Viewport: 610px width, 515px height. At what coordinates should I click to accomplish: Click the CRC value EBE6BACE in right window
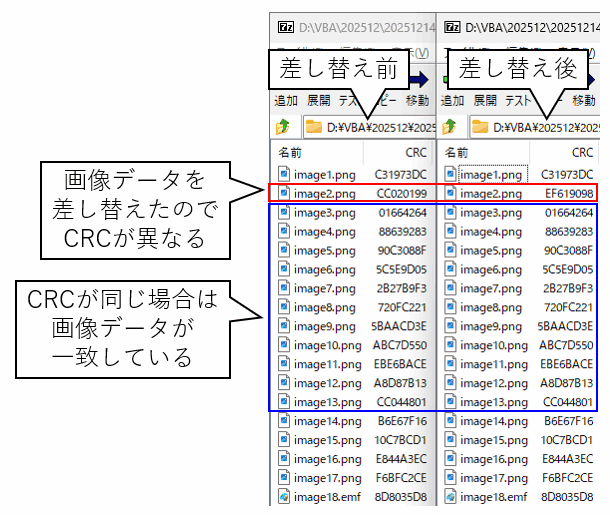pyautogui.click(x=566, y=364)
